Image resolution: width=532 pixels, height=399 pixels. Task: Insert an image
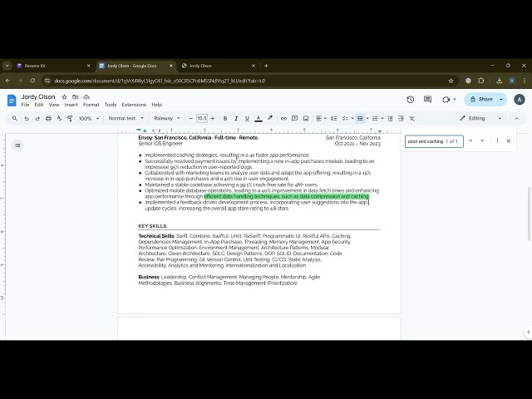click(306, 118)
